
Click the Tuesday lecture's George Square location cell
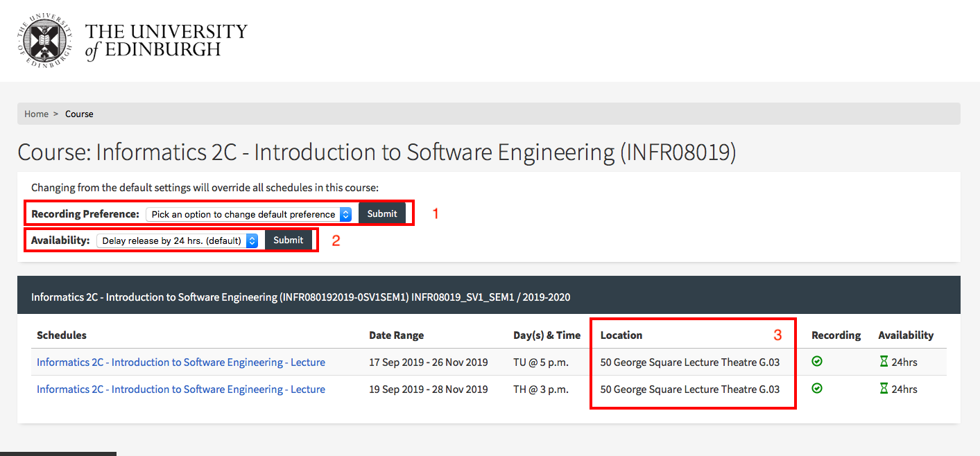click(690, 362)
